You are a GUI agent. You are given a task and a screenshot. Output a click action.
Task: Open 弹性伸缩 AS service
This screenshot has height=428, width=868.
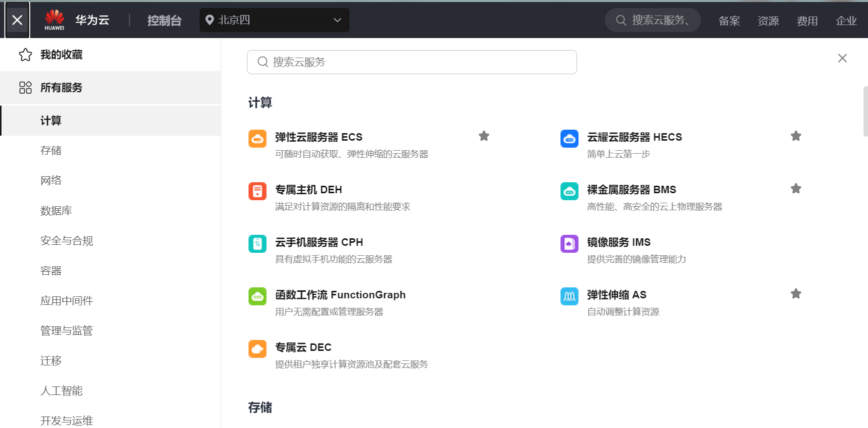[617, 295]
